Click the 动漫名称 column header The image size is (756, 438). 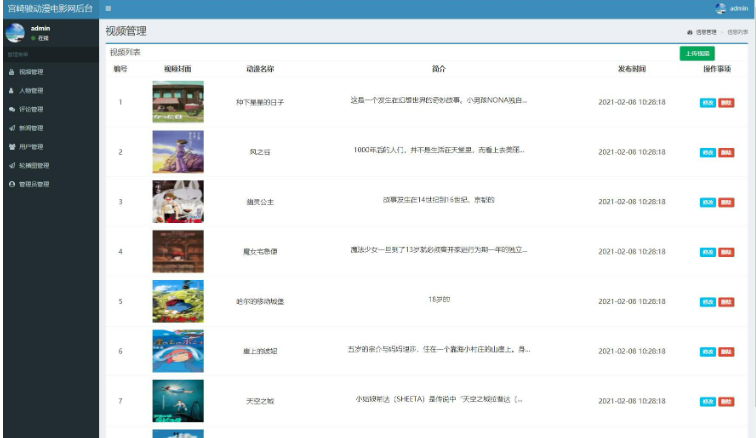260,69
